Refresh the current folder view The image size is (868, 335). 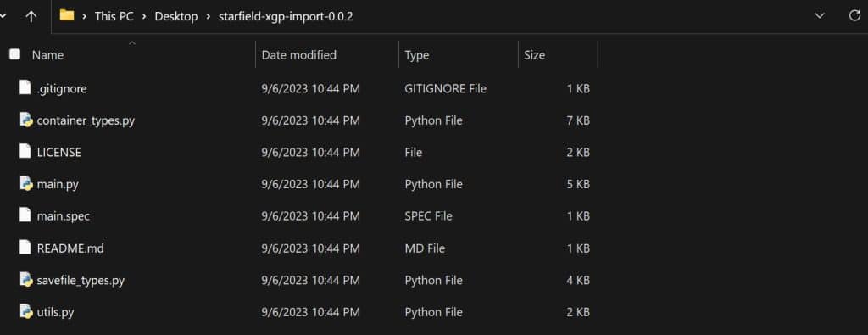pos(854,16)
